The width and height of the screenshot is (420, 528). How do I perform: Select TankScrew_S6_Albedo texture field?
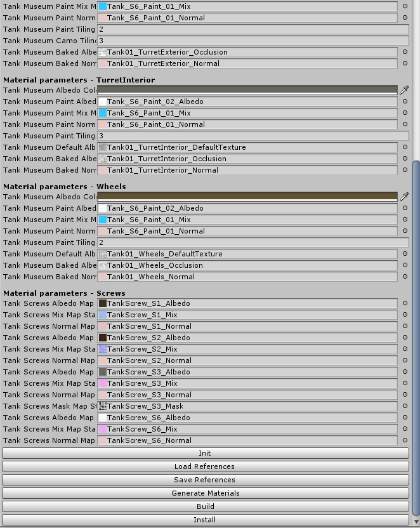pos(247,418)
